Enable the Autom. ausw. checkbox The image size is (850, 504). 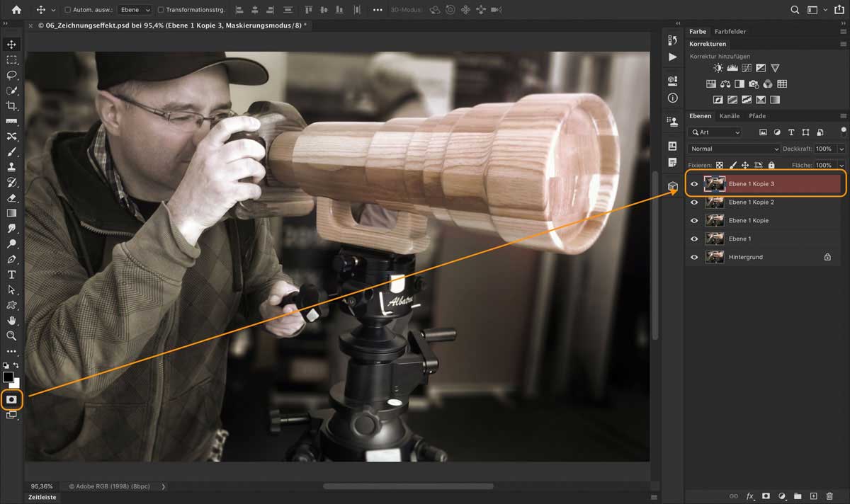(68, 10)
